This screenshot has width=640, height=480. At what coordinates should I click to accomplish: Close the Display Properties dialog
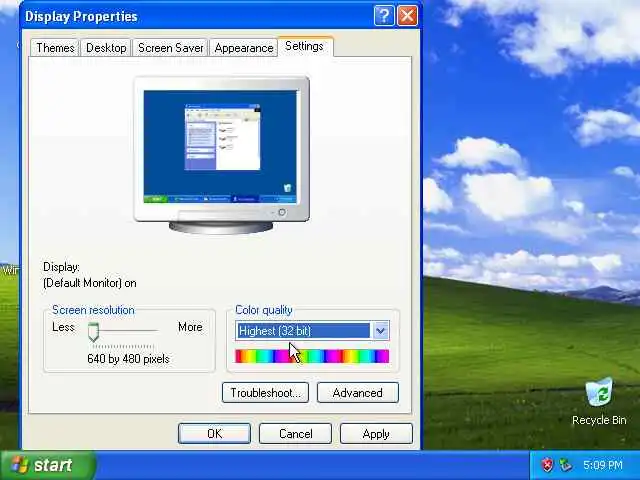[x=407, y=16]
